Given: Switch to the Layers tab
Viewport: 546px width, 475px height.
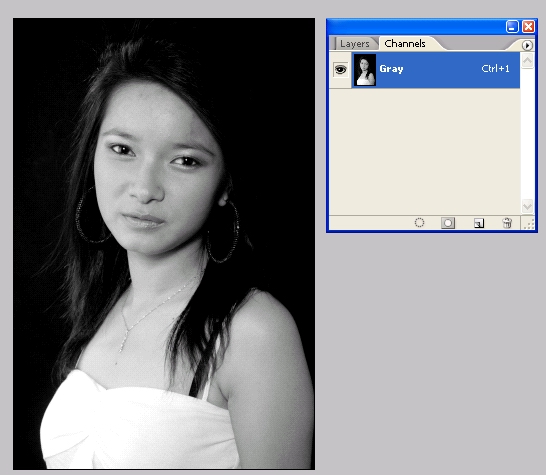Looking at the screenshot, I should tap(354, 44).
